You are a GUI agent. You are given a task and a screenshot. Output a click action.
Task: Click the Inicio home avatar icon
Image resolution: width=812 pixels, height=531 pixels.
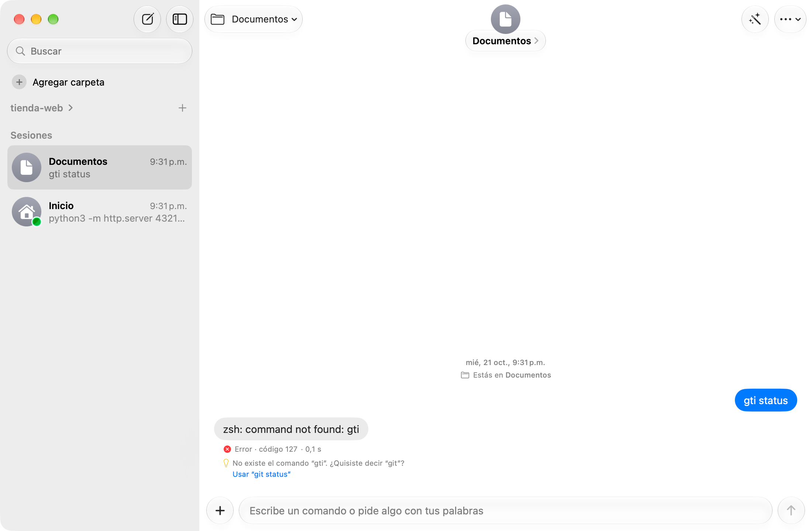pos(27,212)
